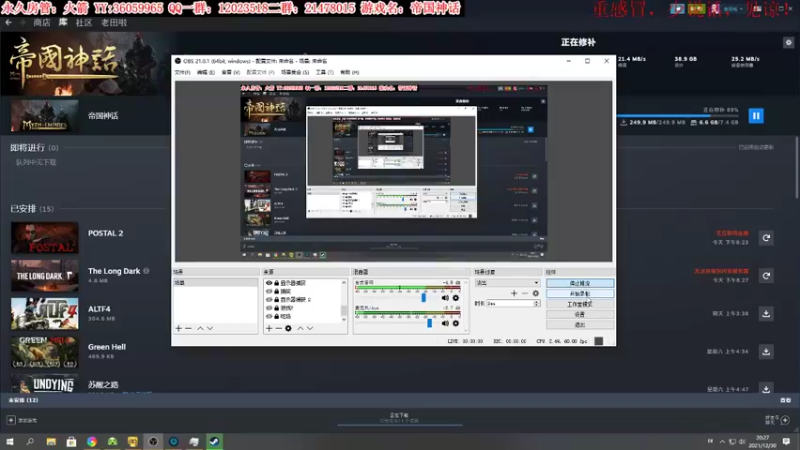
Task: Pause the Steam download with blue button
Action: pos(756,116)
